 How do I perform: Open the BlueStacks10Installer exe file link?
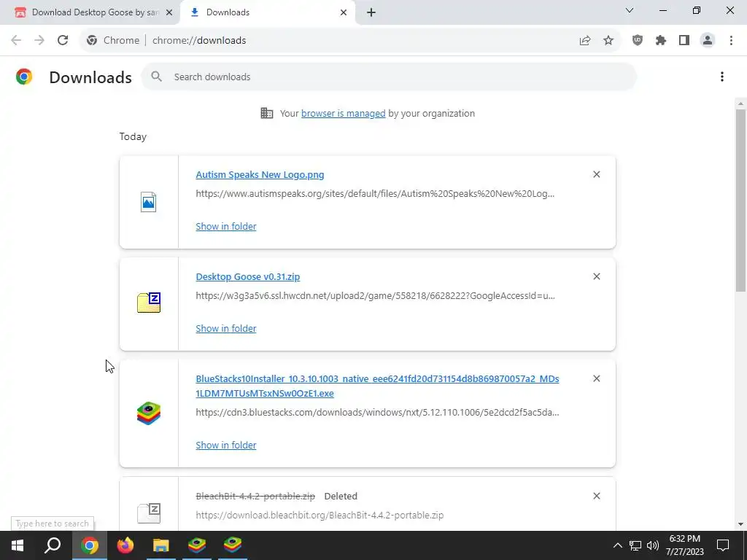click(377, 386)
